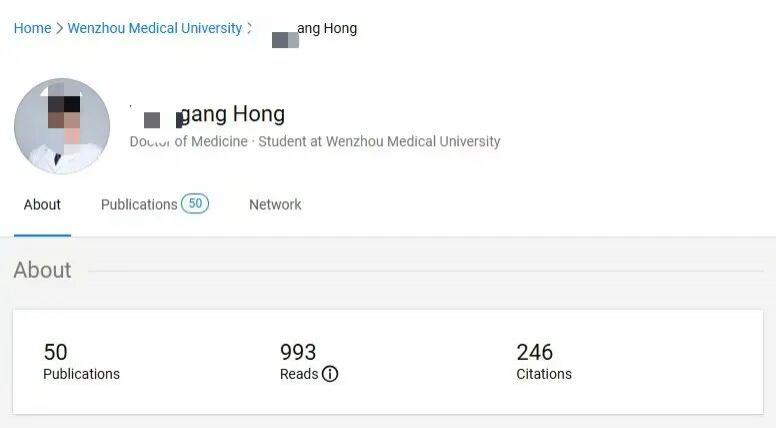Screen dimensions: 776x428
Task: Open Wenzhou Medical University breadcrumb link
Action: click(x=154, y=28)
